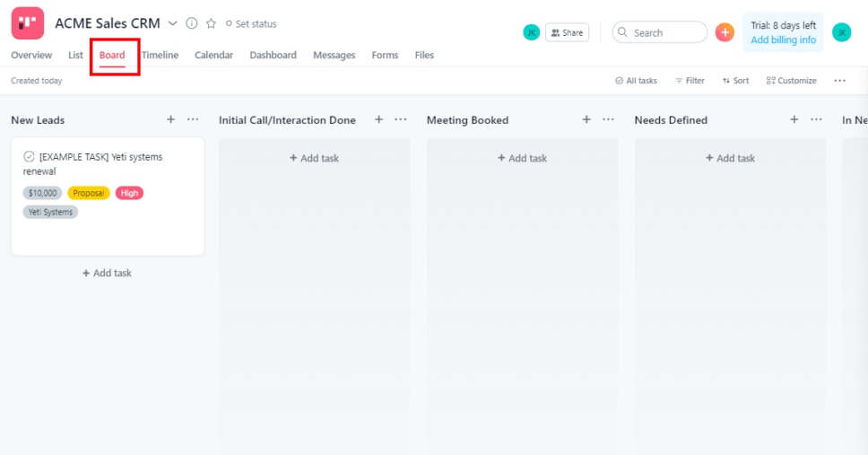Click the Needs Defined column title
This screenshot has height=455, width=868.
point(671,120)
